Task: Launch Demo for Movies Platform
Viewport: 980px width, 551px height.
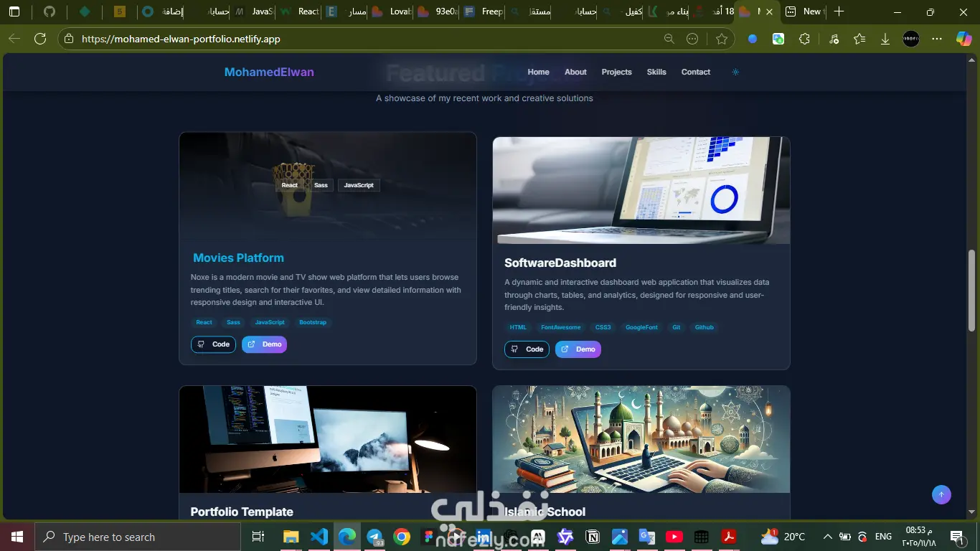Action: point(264,344)
